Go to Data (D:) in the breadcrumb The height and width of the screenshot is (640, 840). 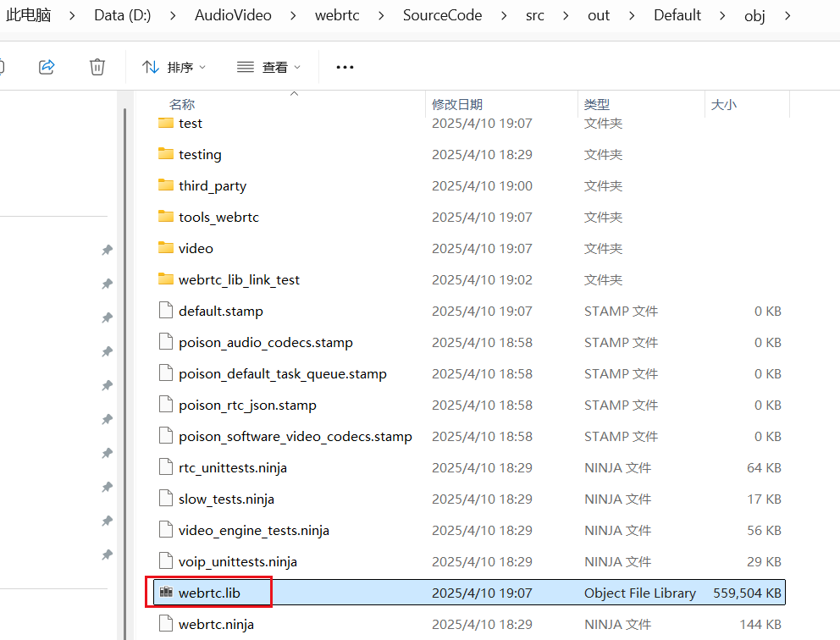pos(123,15)
